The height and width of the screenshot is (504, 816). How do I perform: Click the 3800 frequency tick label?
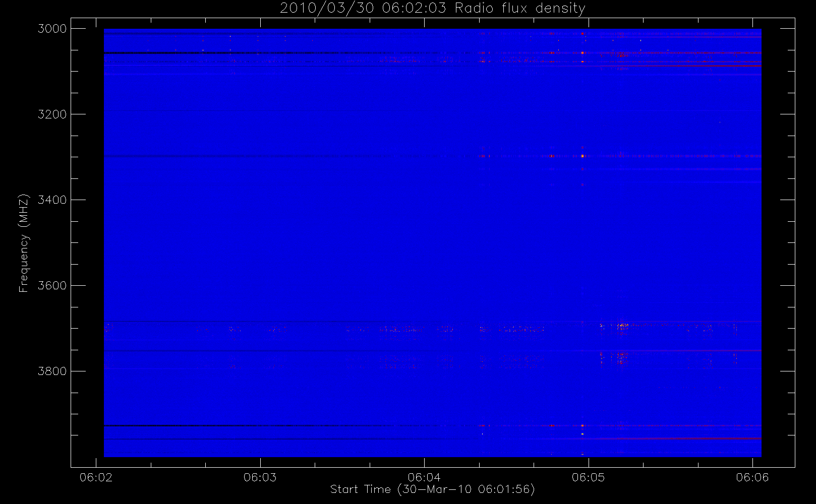pos(52,371)
